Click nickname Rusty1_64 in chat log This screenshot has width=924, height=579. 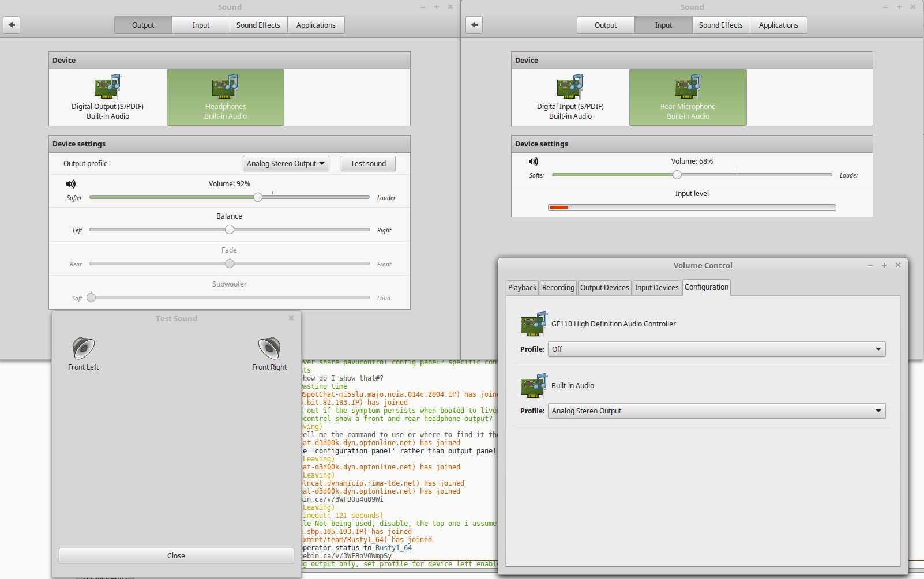click(x=393, y=548)
